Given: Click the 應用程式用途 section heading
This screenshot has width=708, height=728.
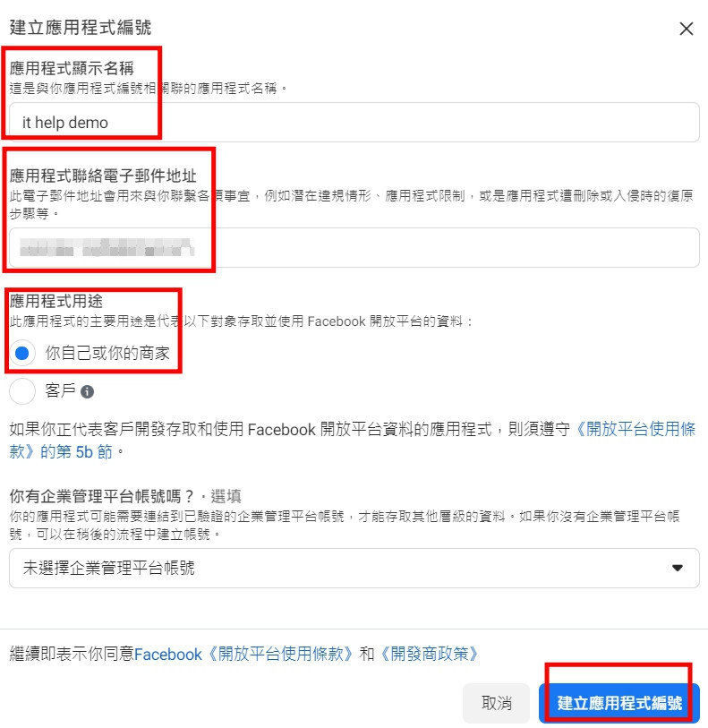Looking at the screenshot, I should tap(56, 302).
